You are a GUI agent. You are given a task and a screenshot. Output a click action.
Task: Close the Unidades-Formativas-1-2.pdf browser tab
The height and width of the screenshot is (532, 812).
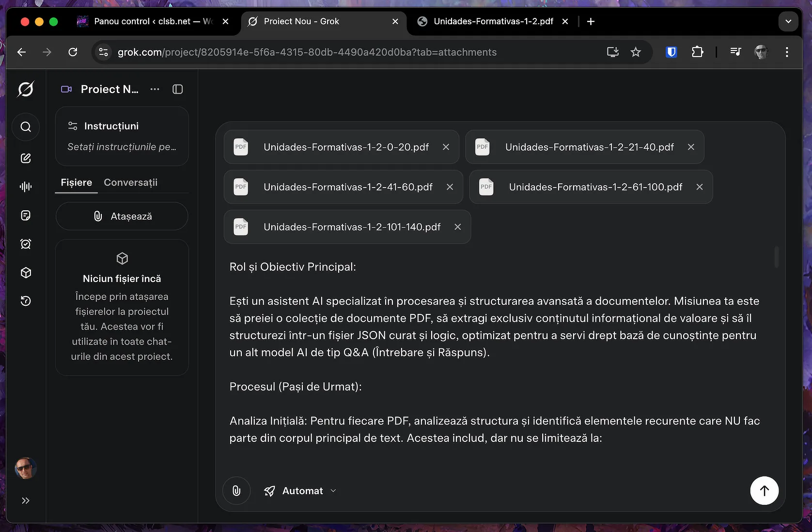[x=565, y=21]
